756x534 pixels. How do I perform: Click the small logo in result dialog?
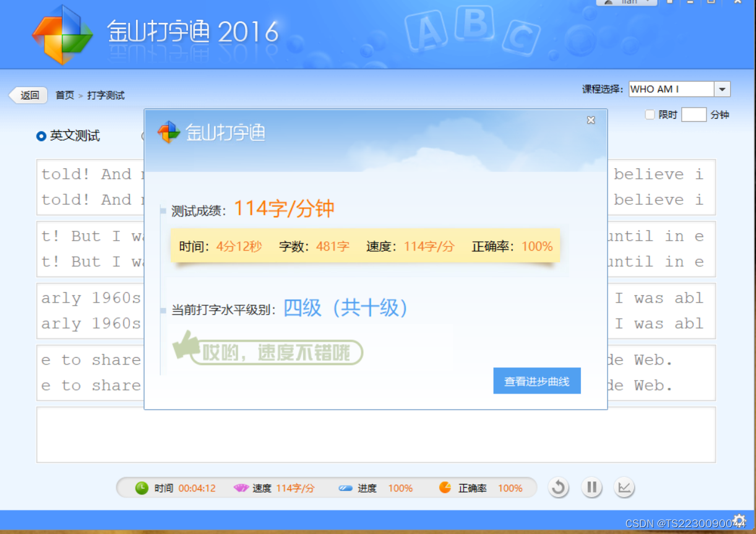pyautogui.click(x=169, y=132)
